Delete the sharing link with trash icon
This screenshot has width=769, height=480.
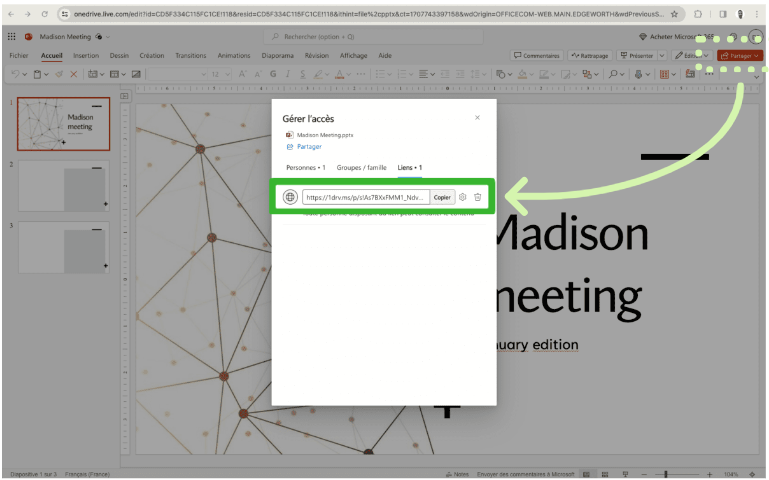pos(478,197)
